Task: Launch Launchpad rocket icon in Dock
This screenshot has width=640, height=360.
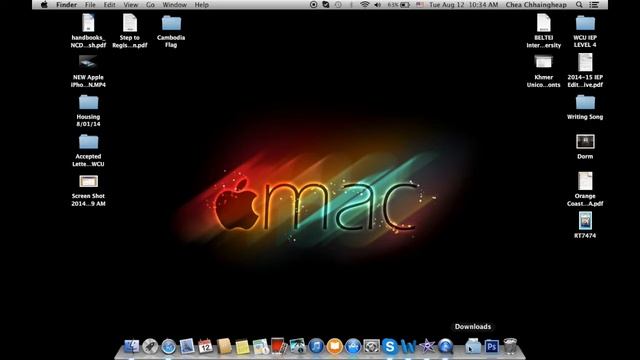Action: (x=150, y=346)
